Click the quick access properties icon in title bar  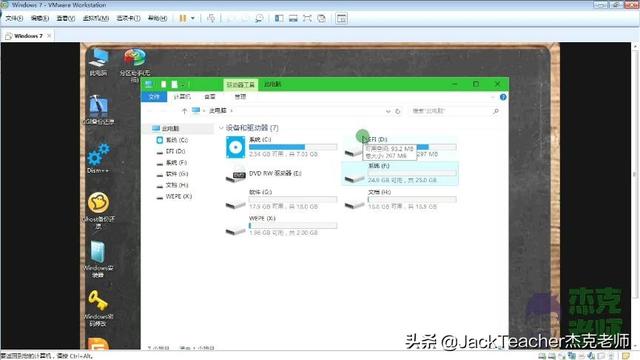pos(163,84)
